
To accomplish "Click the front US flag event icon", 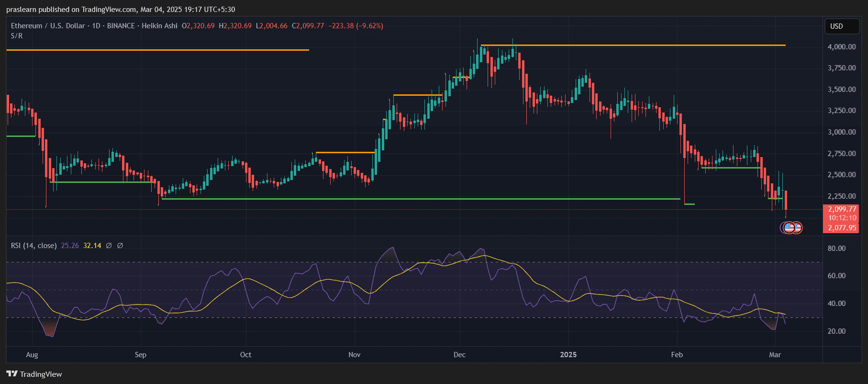I will pyautogui.click(x=789, y=227).
